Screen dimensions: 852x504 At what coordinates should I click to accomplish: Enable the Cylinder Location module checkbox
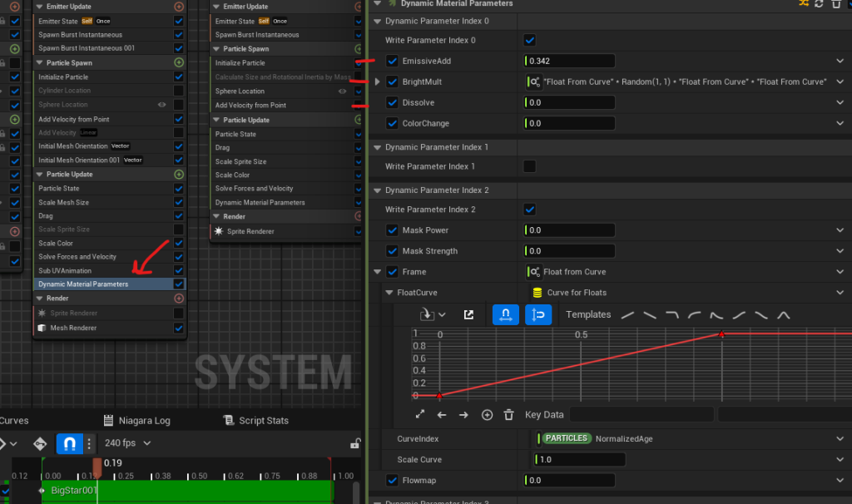pyautogui.click(x=178, y=91)
